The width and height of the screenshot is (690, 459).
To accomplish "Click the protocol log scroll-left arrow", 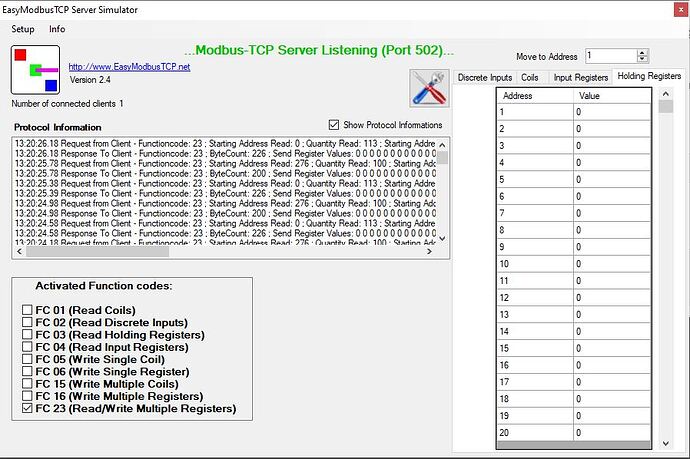I will 19,251.
